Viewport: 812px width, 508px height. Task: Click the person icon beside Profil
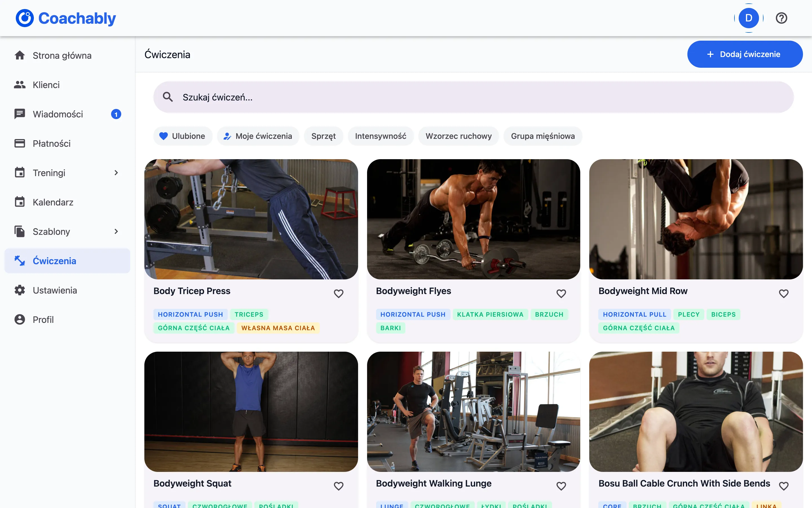point(20,319)
